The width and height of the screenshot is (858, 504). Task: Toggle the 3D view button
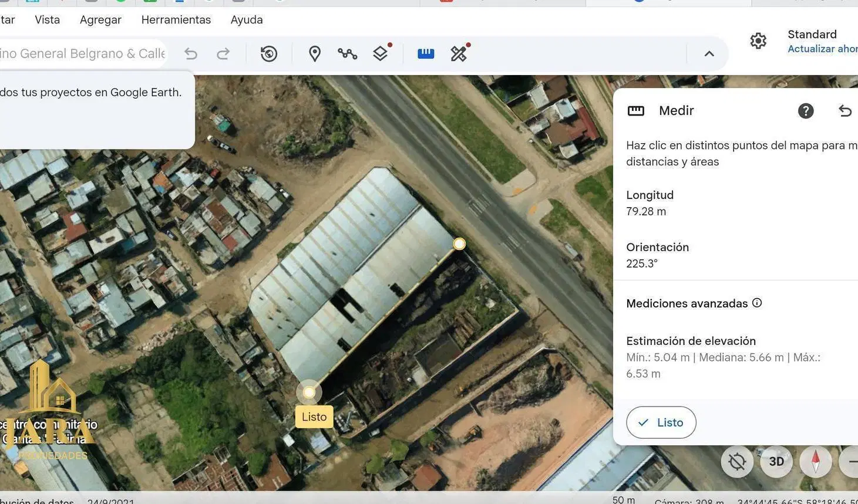point(776,462)
